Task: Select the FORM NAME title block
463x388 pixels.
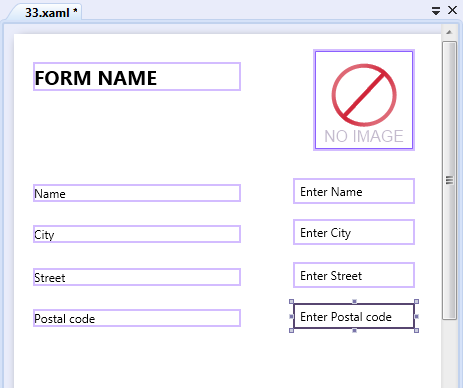Action: (x=137, y=77)
